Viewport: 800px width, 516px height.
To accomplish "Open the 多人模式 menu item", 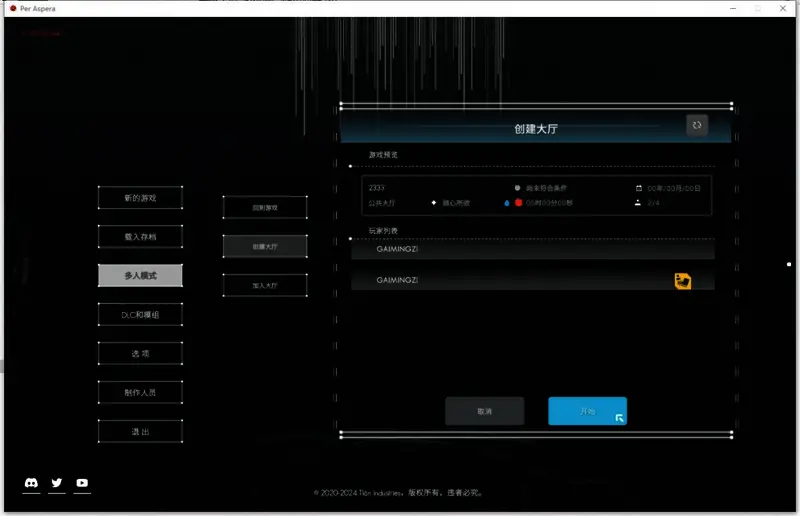I will coord(140,275).
